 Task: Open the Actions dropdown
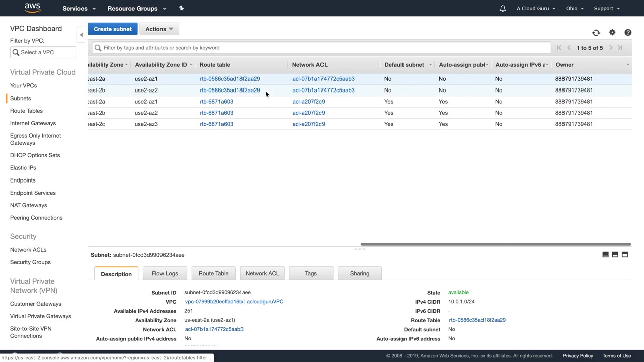tap(159, 29)
